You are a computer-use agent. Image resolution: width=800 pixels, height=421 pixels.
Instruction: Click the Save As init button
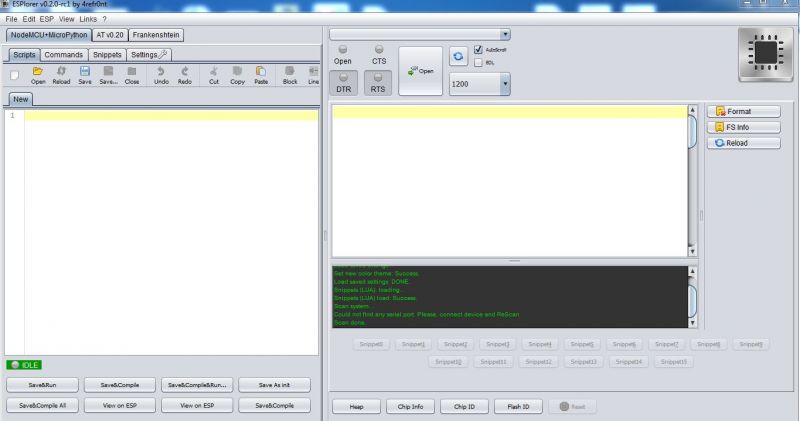(274, 385)
